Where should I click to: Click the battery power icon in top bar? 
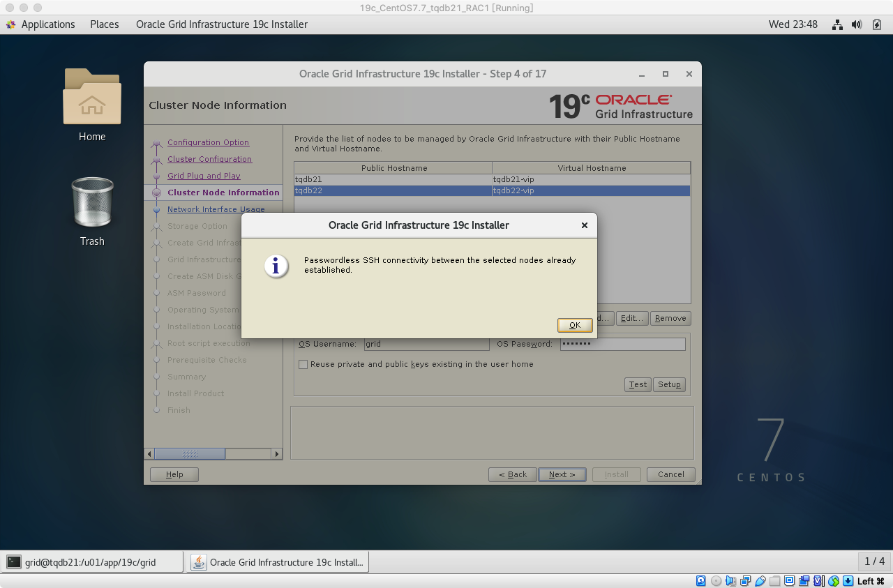point(877,24)
